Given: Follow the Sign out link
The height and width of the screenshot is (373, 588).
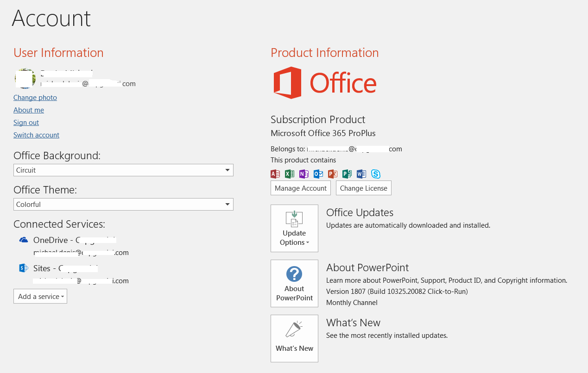Looking at the screenshot, I should (x=26, y=123).
